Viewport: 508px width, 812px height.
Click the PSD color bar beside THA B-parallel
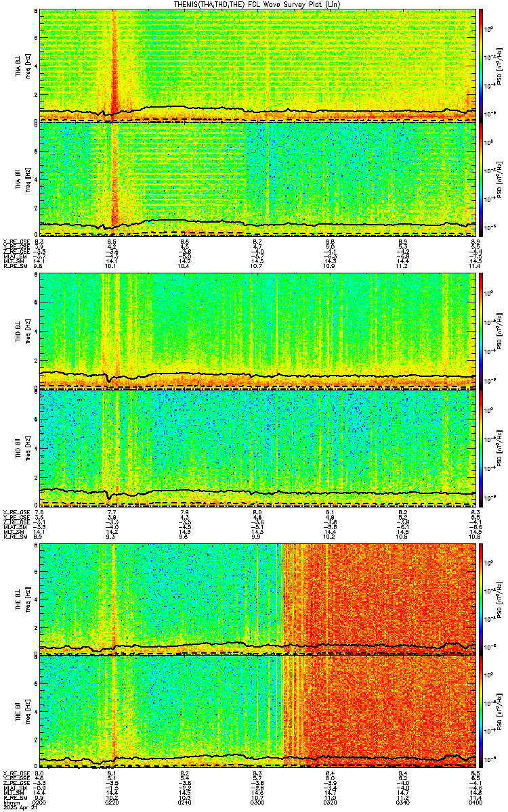coord(481,179)
